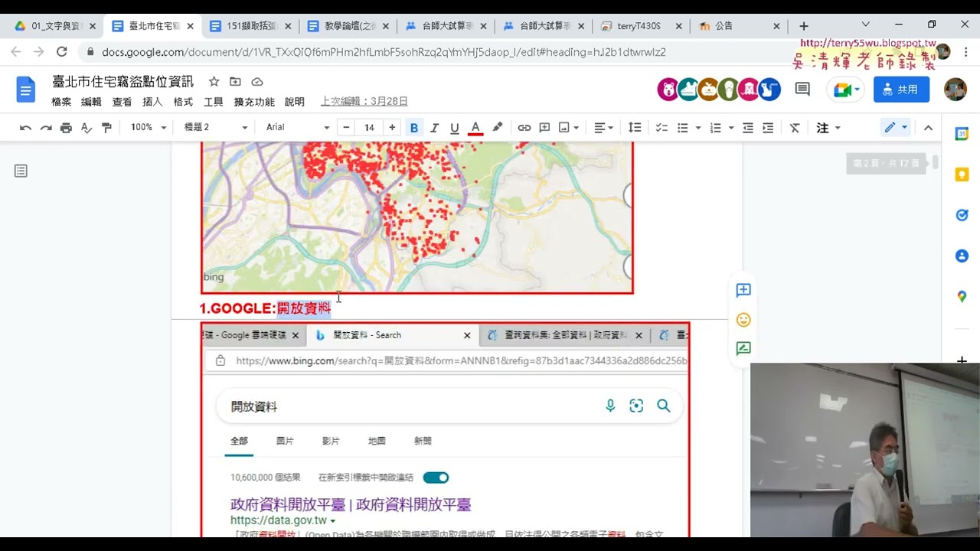This screenshot has width=980, height=551.
Task: Toggle bold formatting
Action: (414, 128)
